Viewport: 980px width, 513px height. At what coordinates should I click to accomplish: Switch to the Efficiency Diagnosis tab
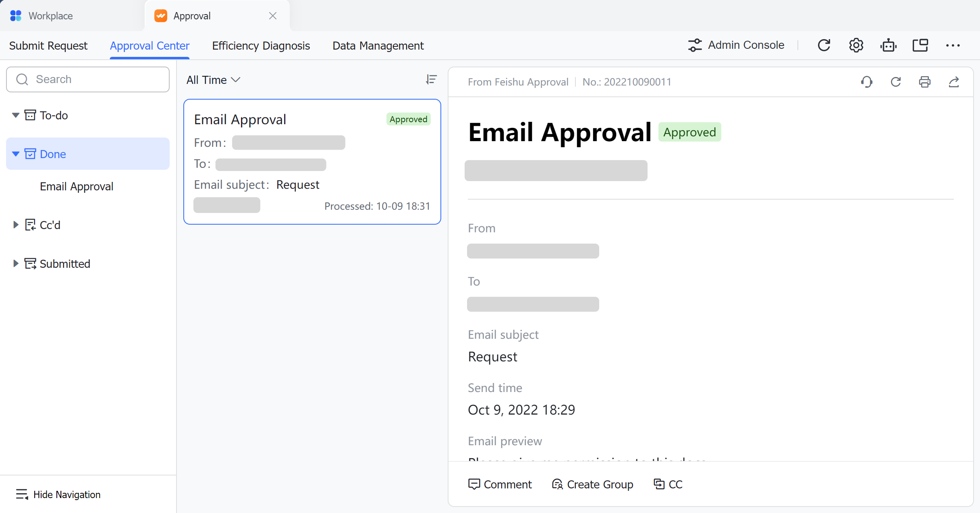point(261,46)
